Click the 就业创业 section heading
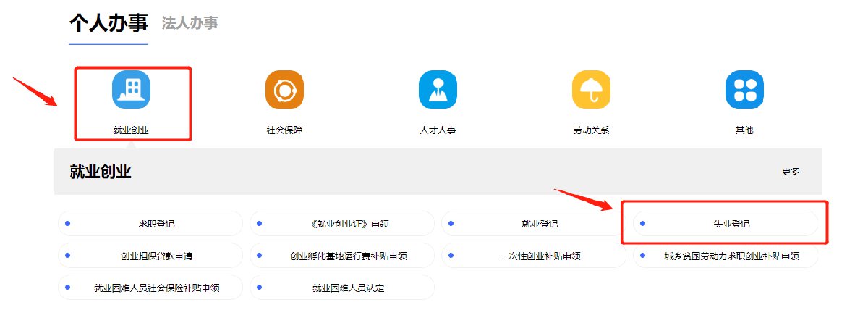 click(101, 172)
